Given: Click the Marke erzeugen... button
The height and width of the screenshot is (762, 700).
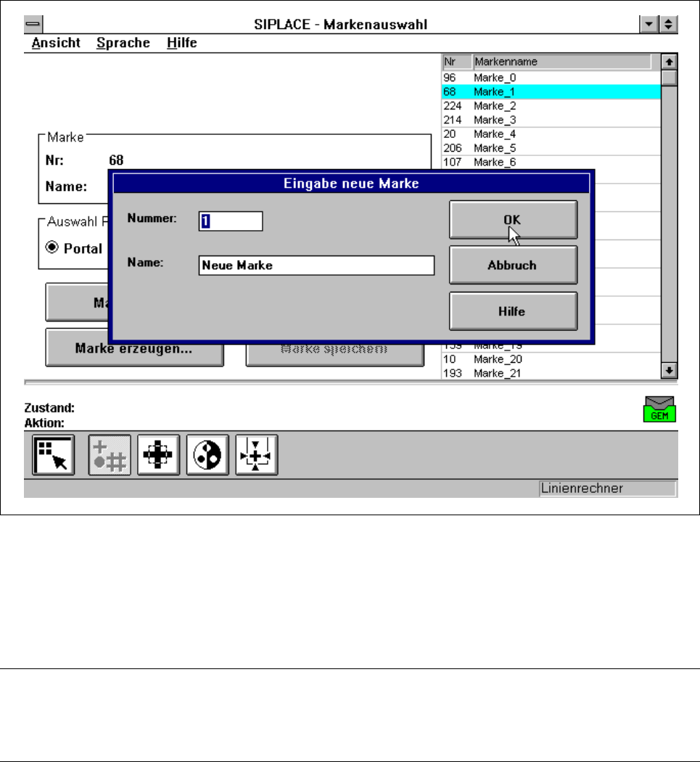Looking at the screenshot, I should coord(134,354).
